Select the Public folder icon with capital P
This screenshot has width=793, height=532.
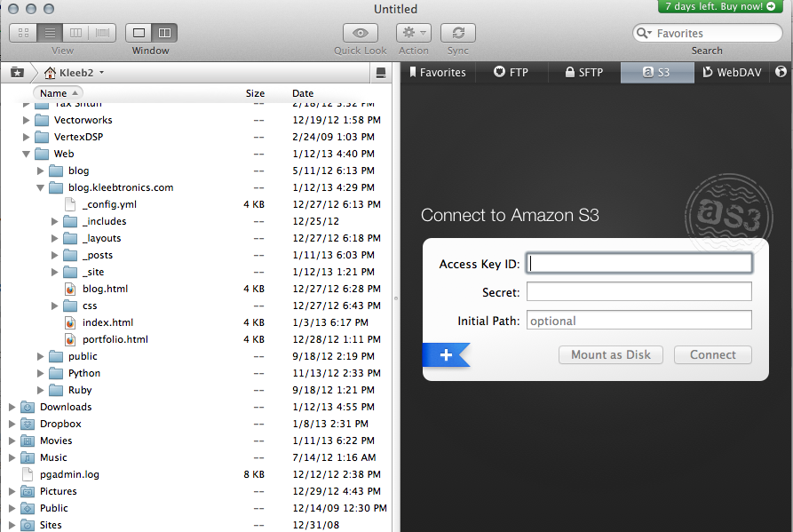tap(28, 508)
